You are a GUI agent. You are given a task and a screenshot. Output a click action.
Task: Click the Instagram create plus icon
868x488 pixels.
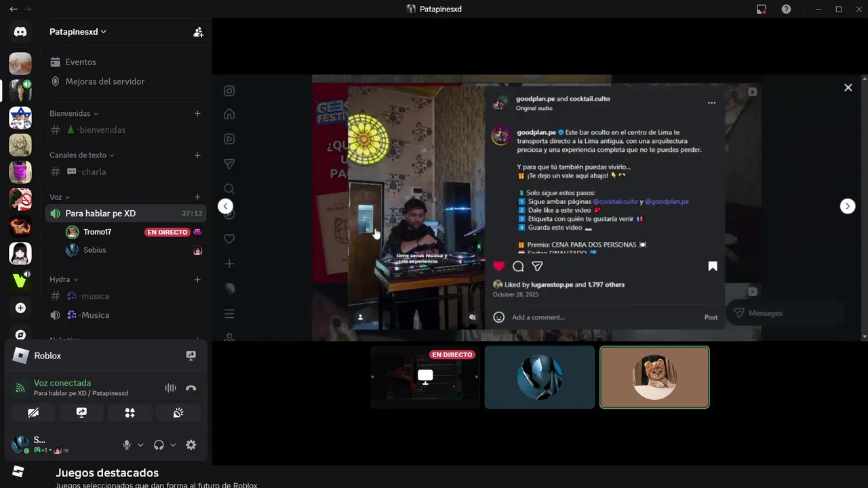(229, 264)
